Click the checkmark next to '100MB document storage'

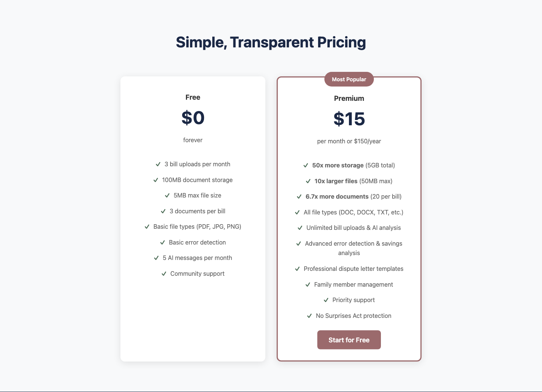click(x=155, y=180)
